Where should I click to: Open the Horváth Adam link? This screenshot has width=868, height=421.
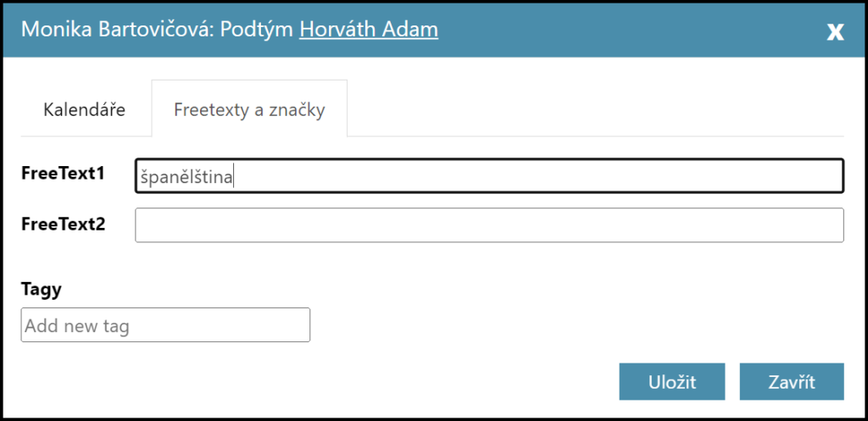tap(368, 30)
